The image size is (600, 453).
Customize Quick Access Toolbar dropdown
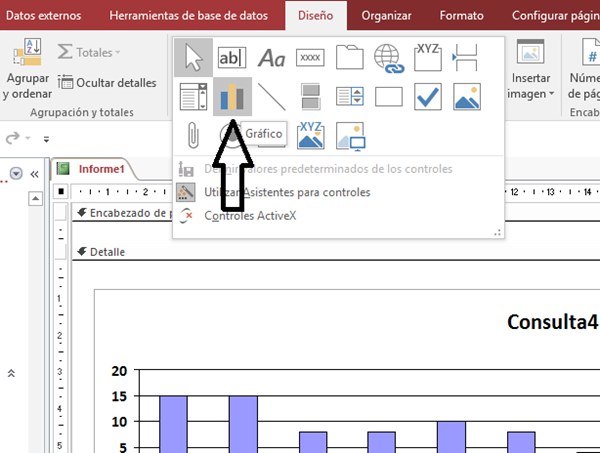pyautogui.click(x=46, y=139)
